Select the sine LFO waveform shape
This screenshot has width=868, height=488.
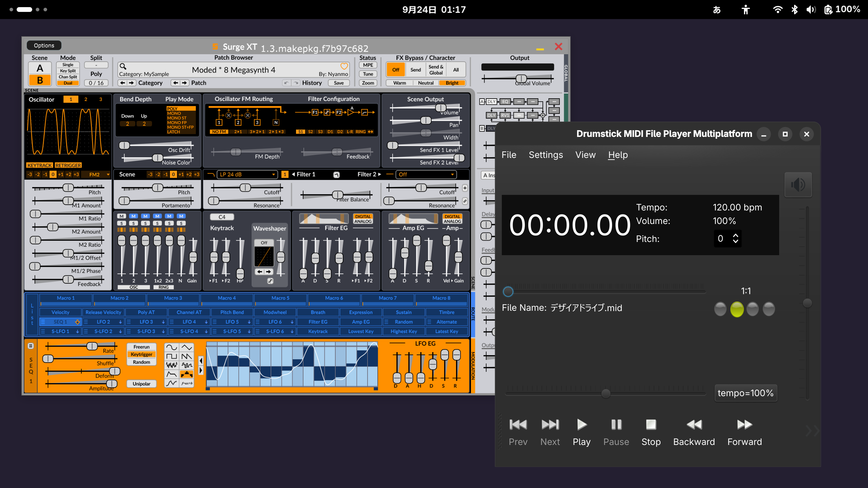(x=172, y=347)
